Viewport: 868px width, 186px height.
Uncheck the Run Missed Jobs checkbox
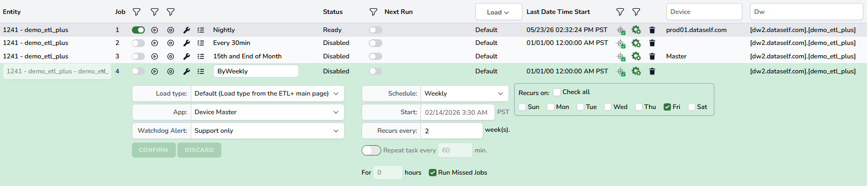[432, 173]
